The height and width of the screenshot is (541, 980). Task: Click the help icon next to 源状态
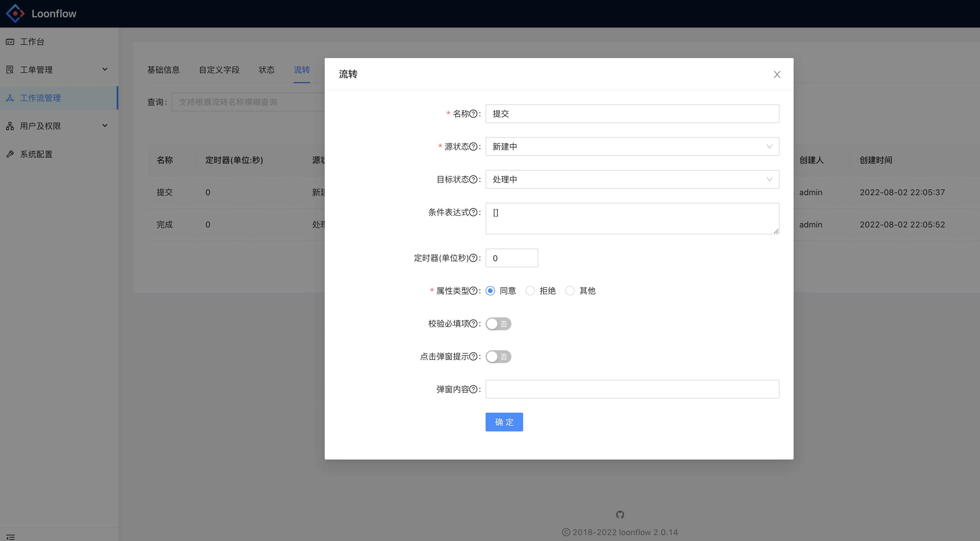473,147
